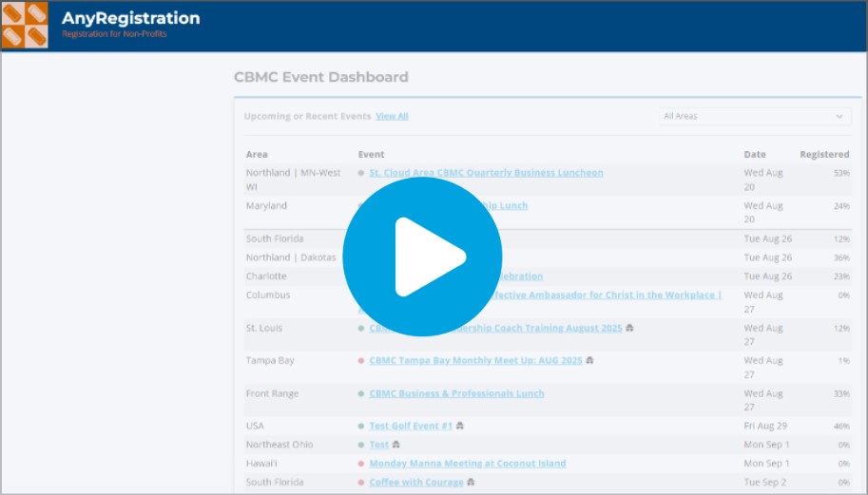
Task: Click the icon next to Coffee with Courage
Action: coord(471,482)
